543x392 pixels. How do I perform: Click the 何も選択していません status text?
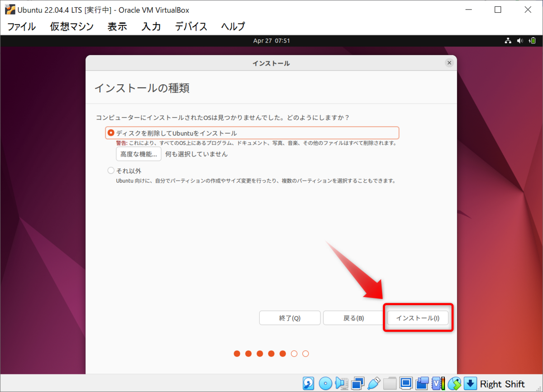[x=196, y=154]
